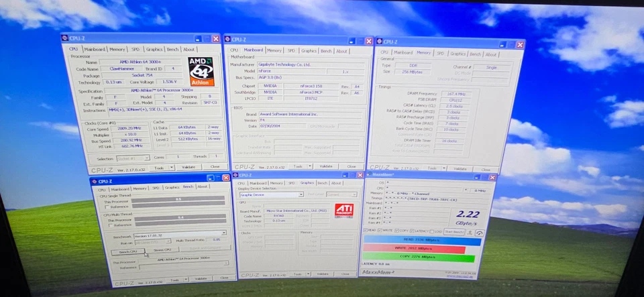Viewport: 644px width, 297px height.
Task: Switch to the CPU tab in the Graphics window
Action: click(241, 183)
